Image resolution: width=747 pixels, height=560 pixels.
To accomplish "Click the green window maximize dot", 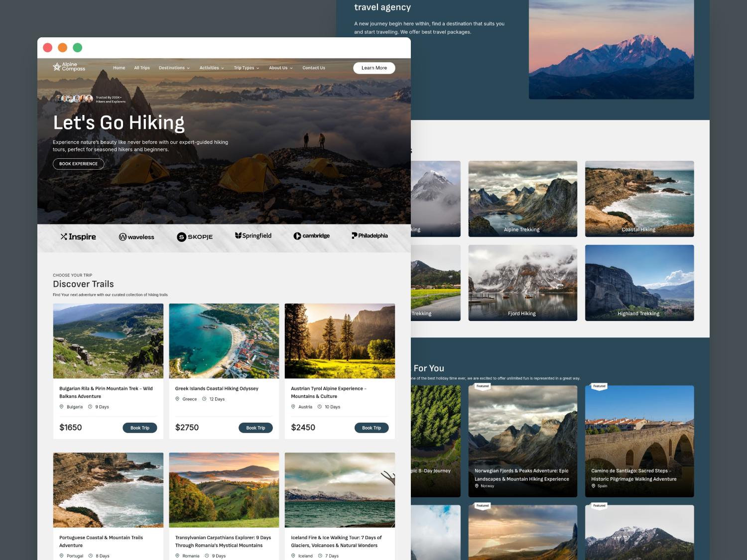I will pyautogui.click(x=77, y=48).
